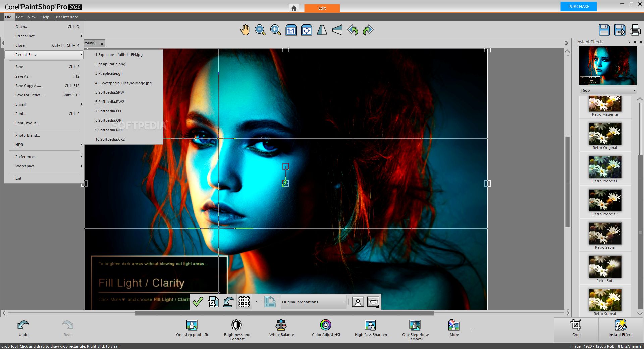Open the Print icon at top right

635,30
